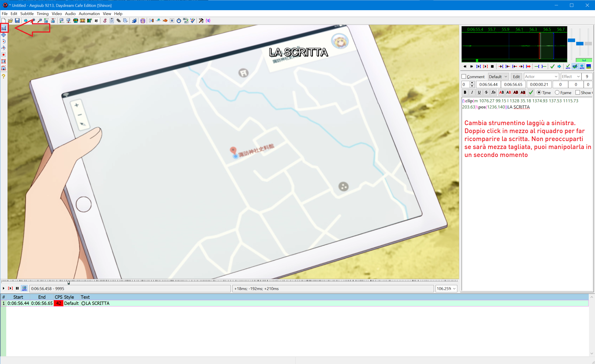Select the vector clip tool
The width and height of the screenshot is (595, 364).
coord(4,68)
